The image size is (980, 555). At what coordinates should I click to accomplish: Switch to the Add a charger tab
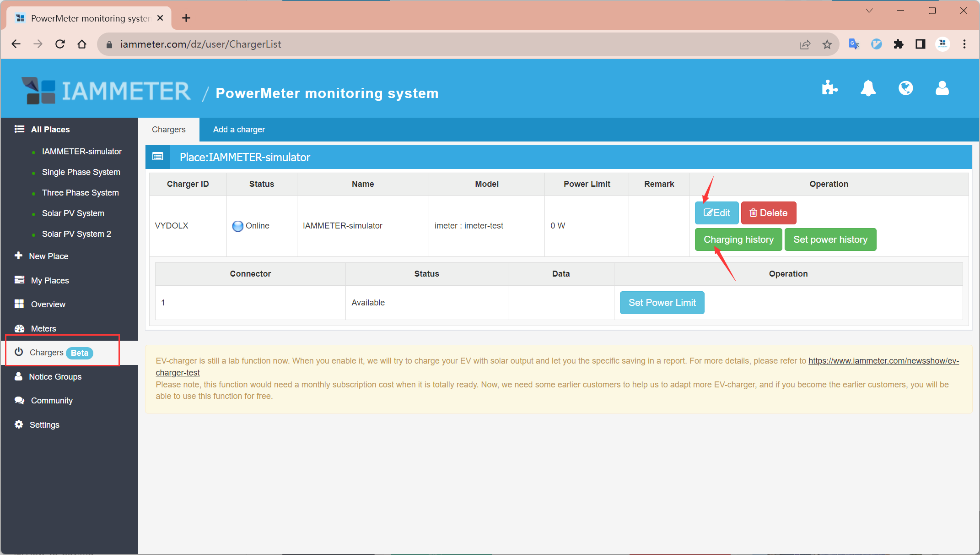click(239, 130)
